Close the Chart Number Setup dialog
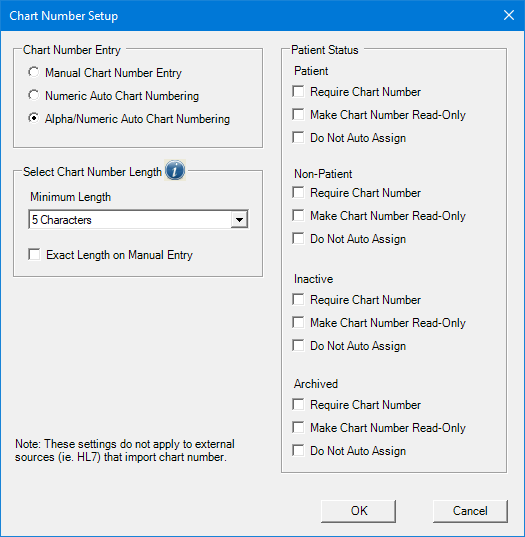Screen dimensions: 525x537 pyautogui.click(x=509, y=15)
